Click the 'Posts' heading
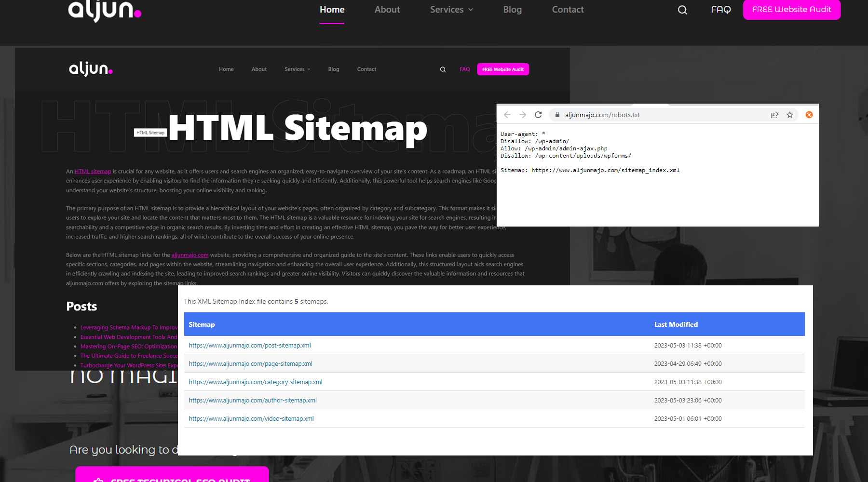Viewport: 868px width, 482px height. point(81,307)
